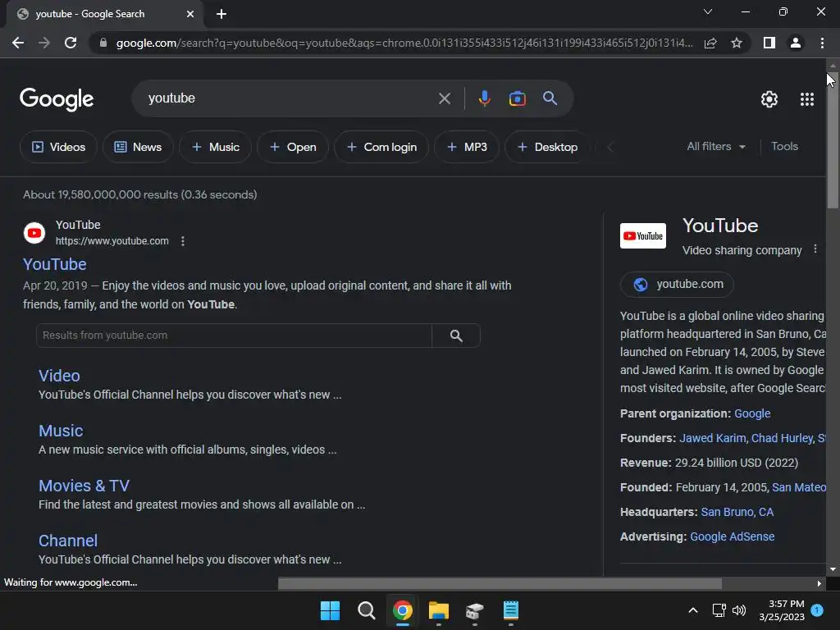Select the Videos filter tab
Screen dimensions: 840x630
coord(58,147)
